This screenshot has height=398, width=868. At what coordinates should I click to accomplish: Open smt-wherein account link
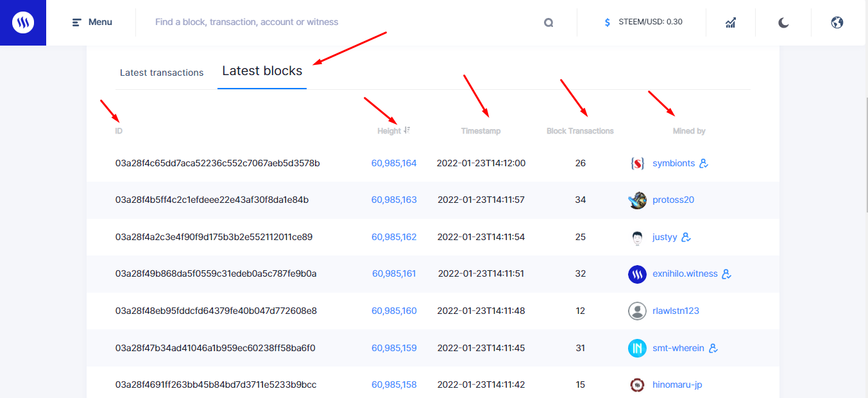tap(678, 348)
